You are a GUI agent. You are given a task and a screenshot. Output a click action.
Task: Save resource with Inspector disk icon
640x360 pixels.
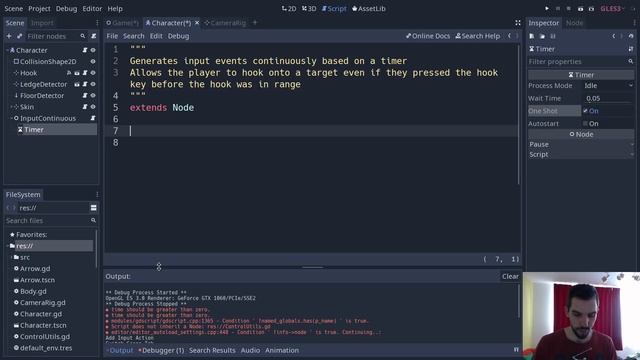(x=553, y=36)
